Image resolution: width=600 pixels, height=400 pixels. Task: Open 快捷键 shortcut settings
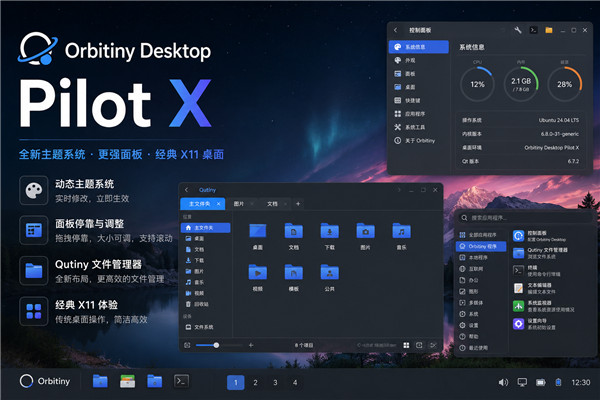click(419, 100)
